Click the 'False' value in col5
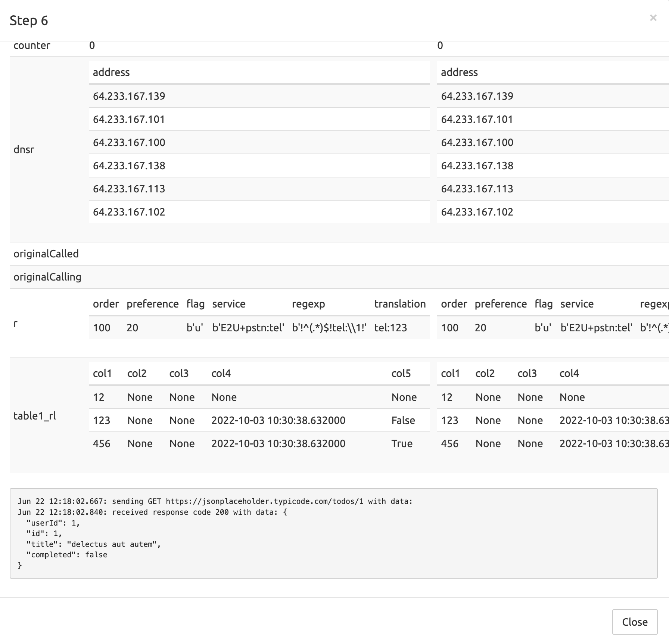669x644 pixels. point(403,421)
